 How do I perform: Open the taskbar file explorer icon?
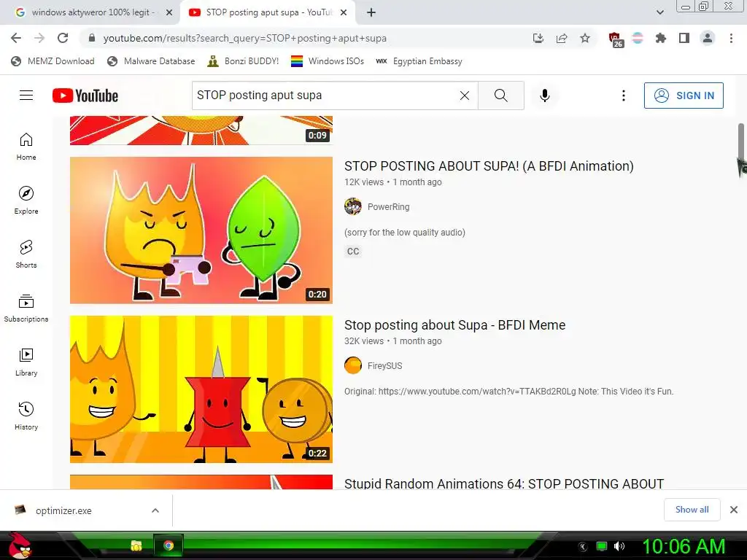pyautogui.click(x=136, y=545)
